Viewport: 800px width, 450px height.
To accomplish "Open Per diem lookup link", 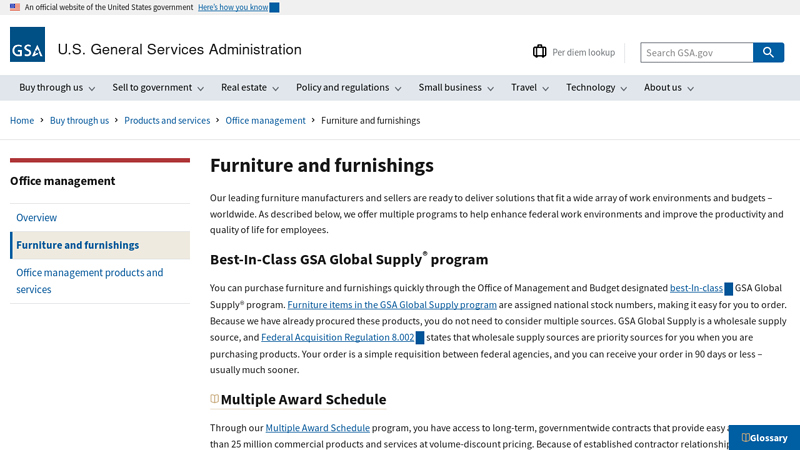I will (584, 52).
